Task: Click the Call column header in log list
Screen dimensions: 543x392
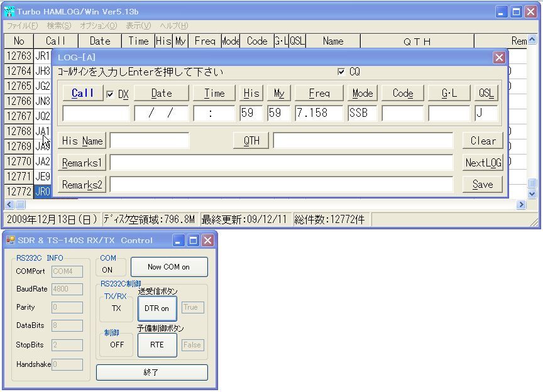Action: (x=56, y=41)
